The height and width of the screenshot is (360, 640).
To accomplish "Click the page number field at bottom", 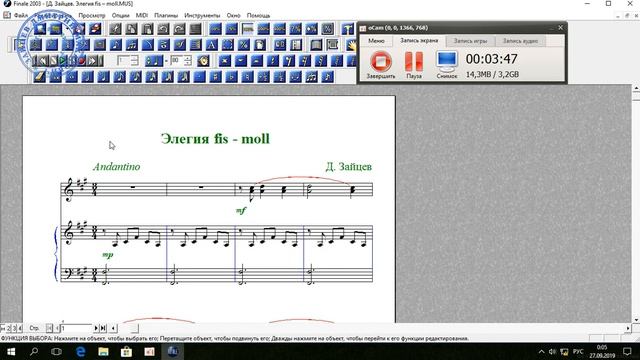I will click(x=76, y=328).
